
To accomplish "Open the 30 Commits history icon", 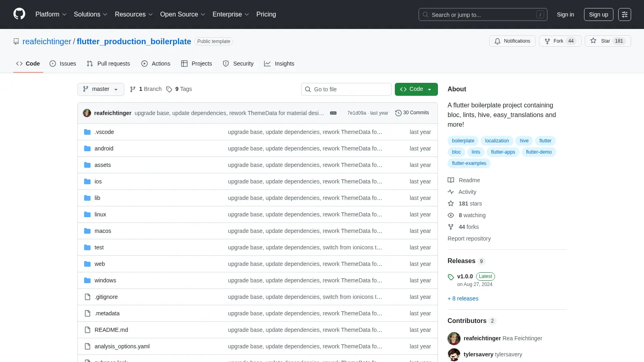I will (398, 113).
